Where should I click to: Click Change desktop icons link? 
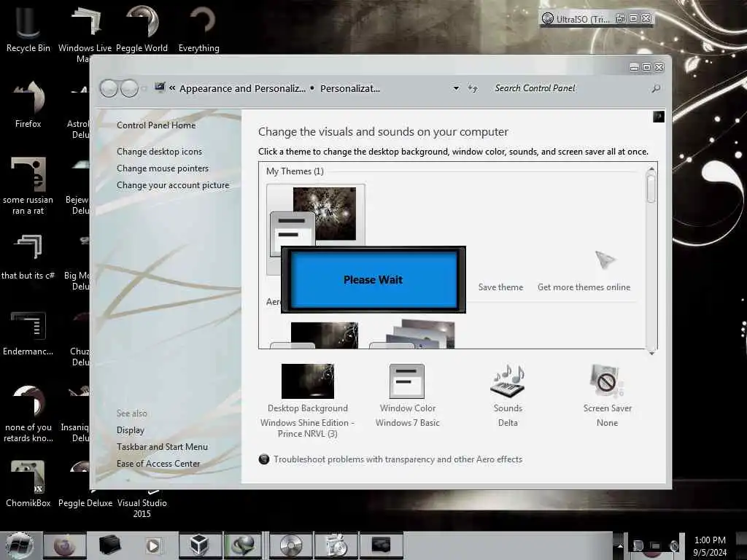tap(159, 152)
